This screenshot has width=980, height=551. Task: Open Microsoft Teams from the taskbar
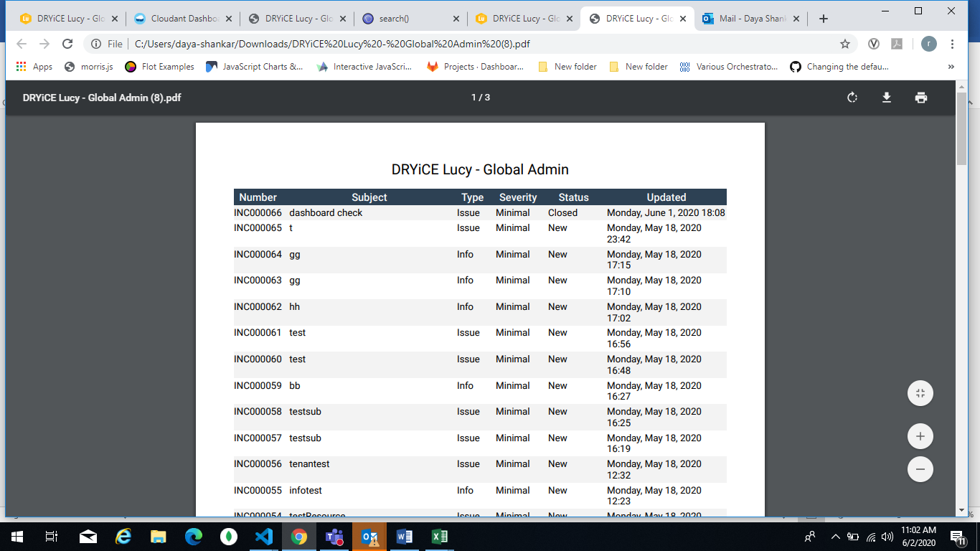pos(334,537)
